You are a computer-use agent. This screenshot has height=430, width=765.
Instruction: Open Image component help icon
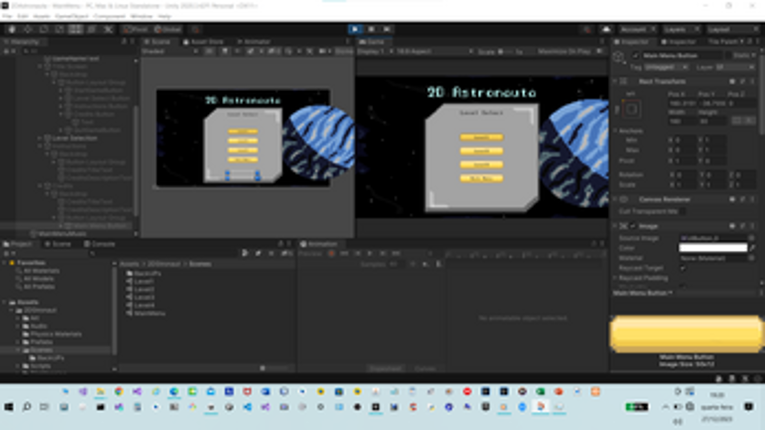pos(732,226)
